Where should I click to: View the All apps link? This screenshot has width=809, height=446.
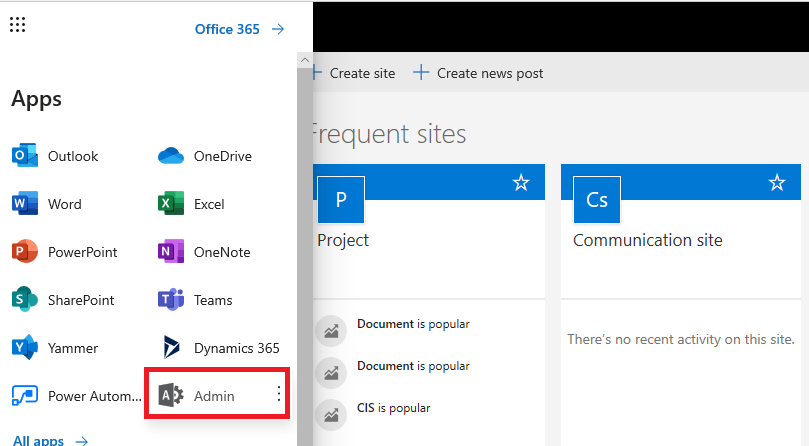[x=50, y=440]
